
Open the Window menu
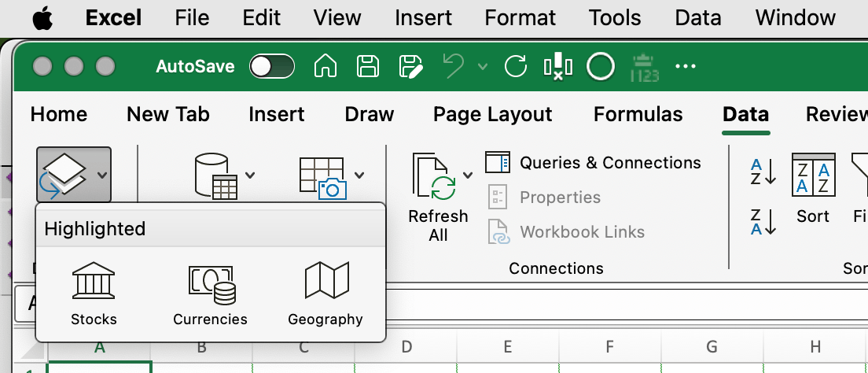tap(796, 18)
